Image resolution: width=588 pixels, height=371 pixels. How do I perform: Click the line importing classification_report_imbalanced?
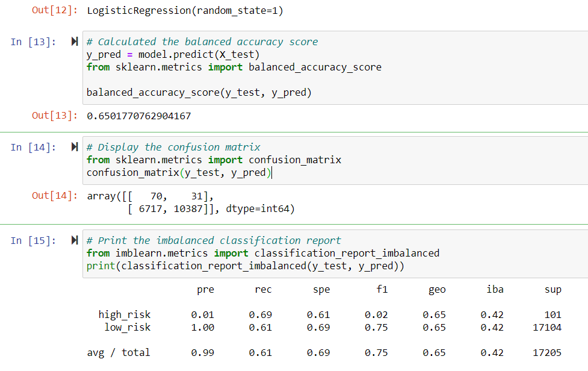point(263,253)
